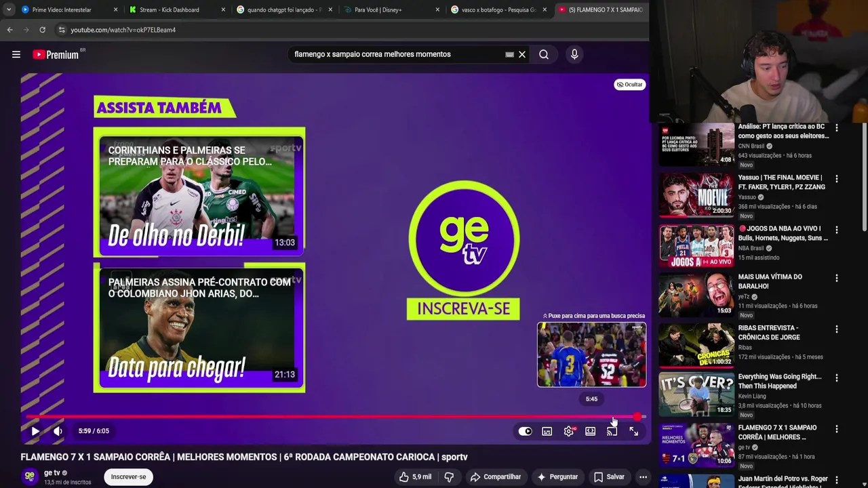The width and height of the screenshot is (868, 488).
Task: Dislike the video
Action: (x=449, y=476)
